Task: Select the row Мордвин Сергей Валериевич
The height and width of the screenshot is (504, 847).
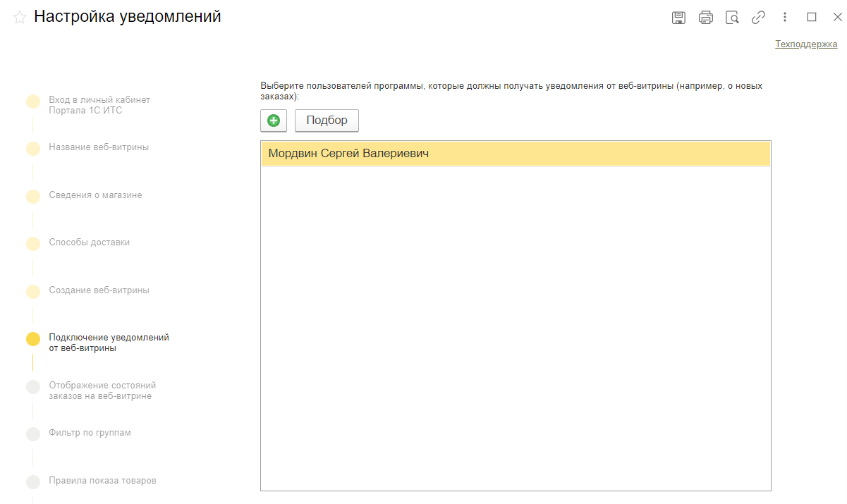Action: coord(516,154)
